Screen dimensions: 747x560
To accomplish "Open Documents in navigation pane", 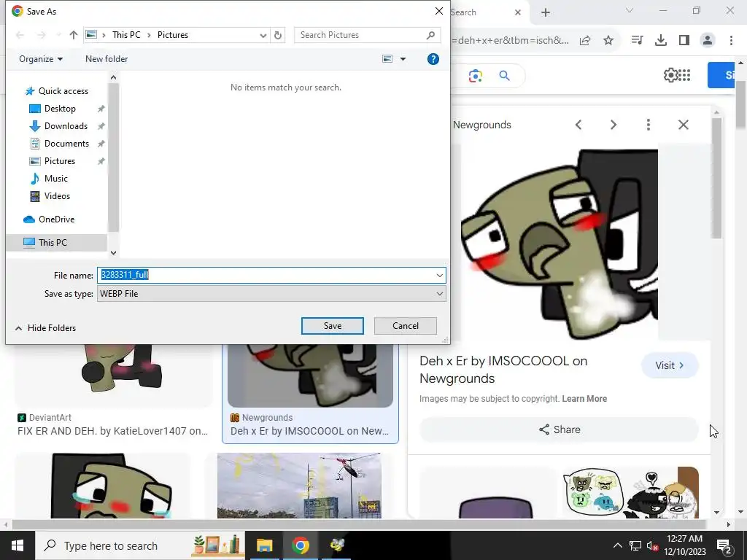I will [x=66, y=144].
